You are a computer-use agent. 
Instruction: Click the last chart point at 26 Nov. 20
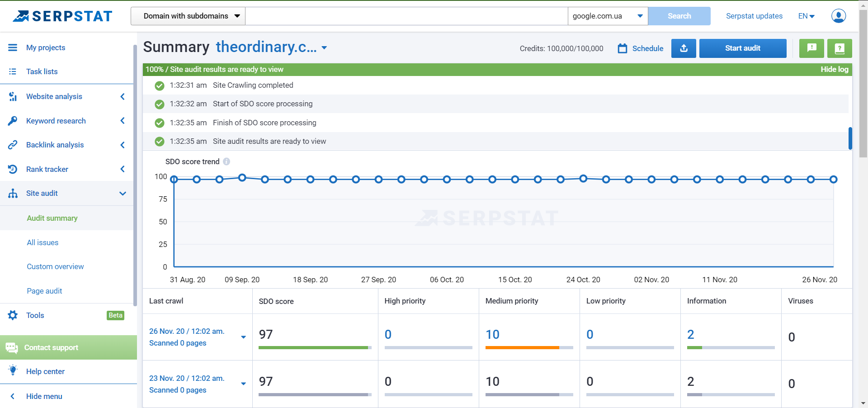coord(833,180)
